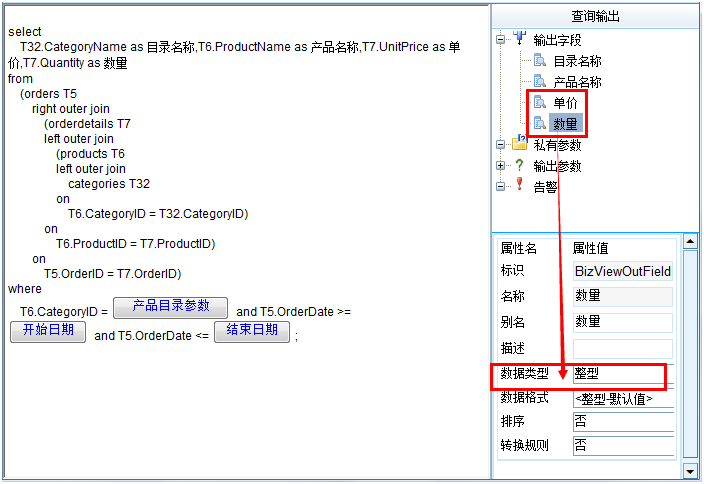Click the 'categories T32' line
Image resolution: width=704 pixels, height=484 pixels.
pyautogui.click(x=109, y=184)
